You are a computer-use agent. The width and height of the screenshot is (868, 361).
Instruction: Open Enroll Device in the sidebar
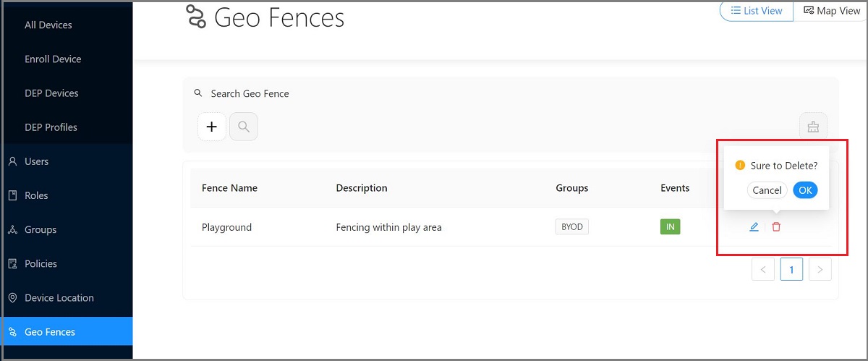pyautogui.click(x=53, y=59)
